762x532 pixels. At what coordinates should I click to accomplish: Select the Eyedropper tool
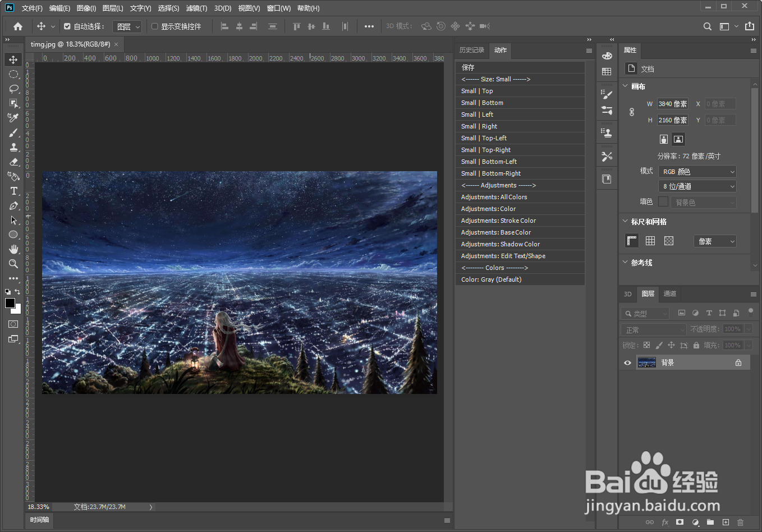click(13, 118)
